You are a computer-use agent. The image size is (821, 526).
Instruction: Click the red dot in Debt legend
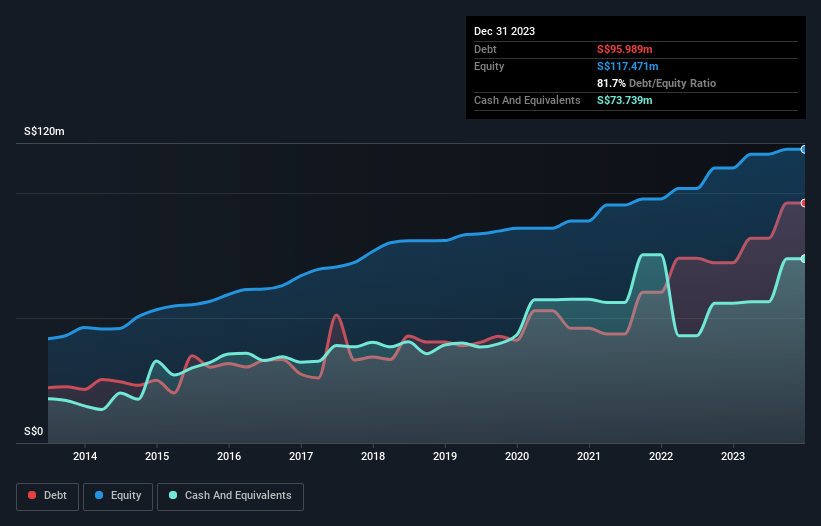pyautogui.click(x=32, y=495)
